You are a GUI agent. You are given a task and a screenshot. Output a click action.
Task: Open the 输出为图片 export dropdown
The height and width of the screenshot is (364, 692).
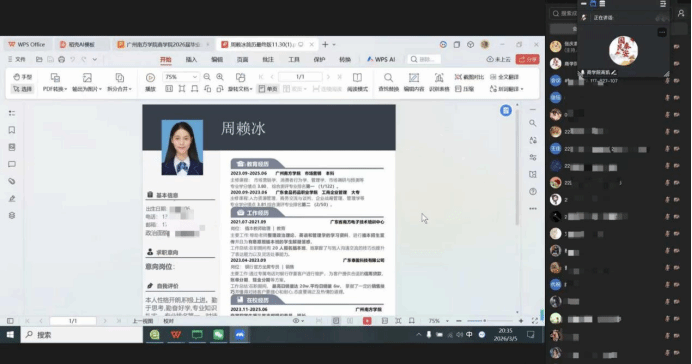point(87,83)
